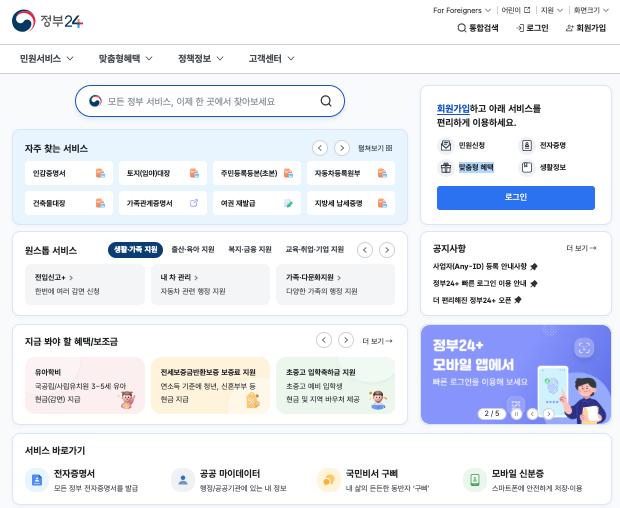Show next 혜택/보조금 cards
Viewport: 620px width, 508px height.
[346, 340]
